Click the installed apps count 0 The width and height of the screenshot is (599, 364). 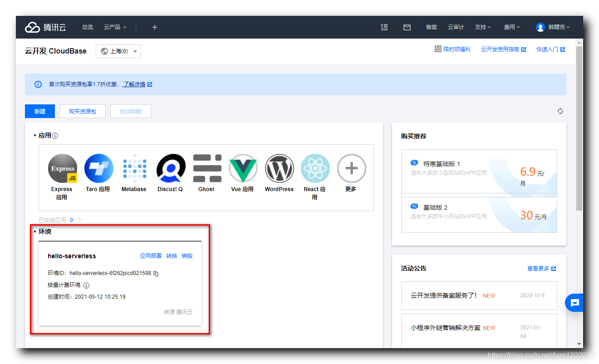[71, 220]
